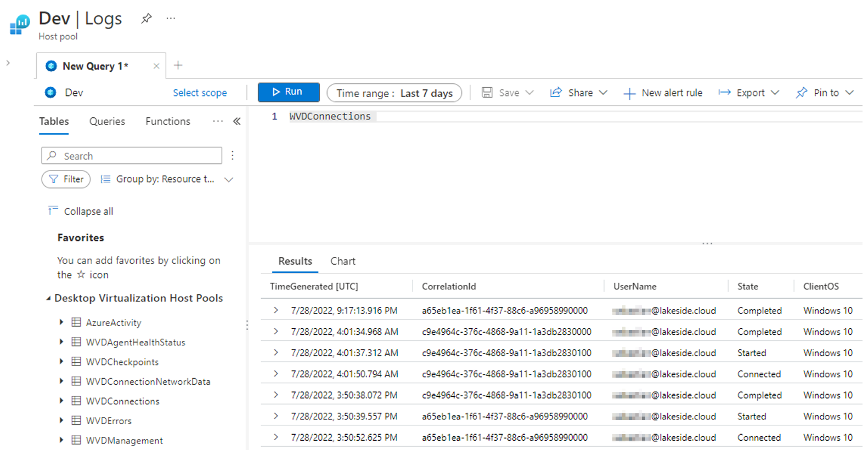Switch to the Chart tab

tap(343, 261)
